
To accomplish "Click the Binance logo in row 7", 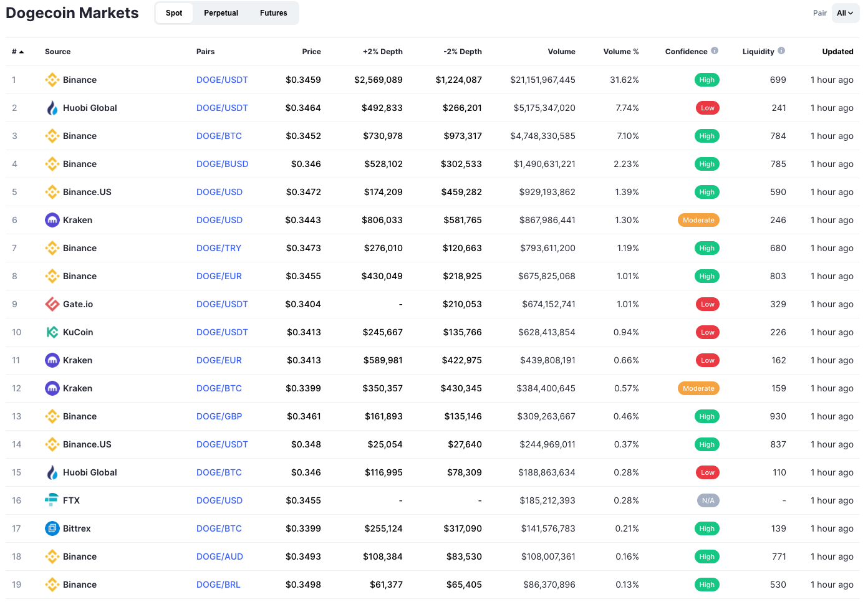I will [52, 248].
